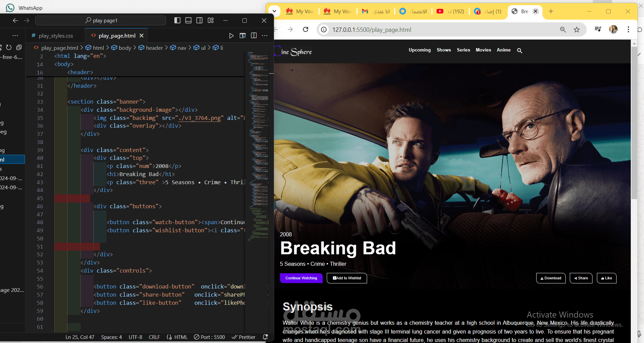Go back in VS Code navigation history
This screenshot has width=644, height=343.
(16, 21)
